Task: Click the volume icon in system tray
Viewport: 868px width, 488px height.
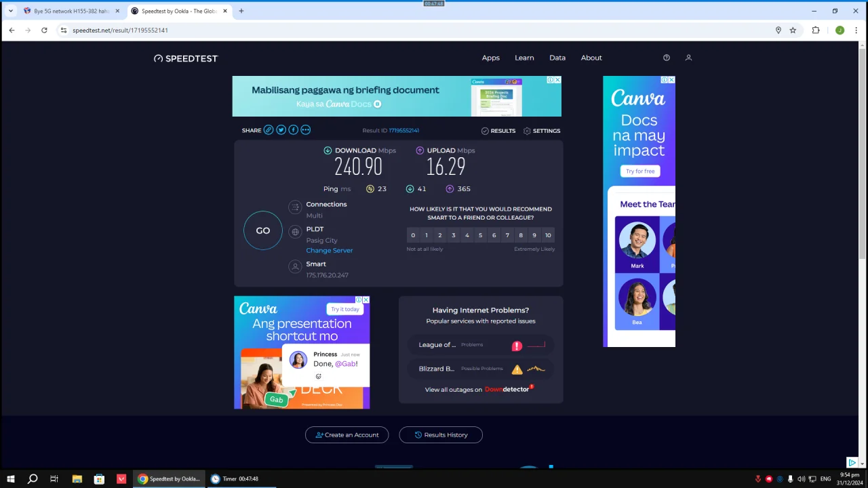Action: pos(802,479)
